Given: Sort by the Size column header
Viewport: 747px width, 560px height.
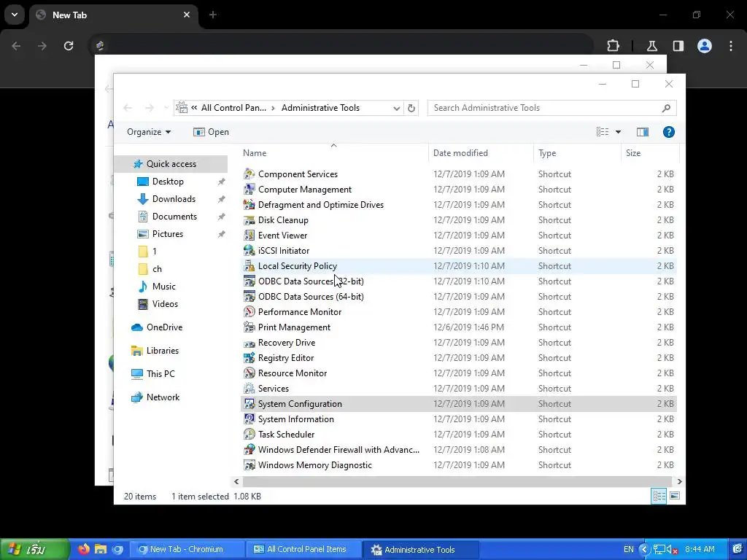Looking at the screenshot, I should pos(633,153).
